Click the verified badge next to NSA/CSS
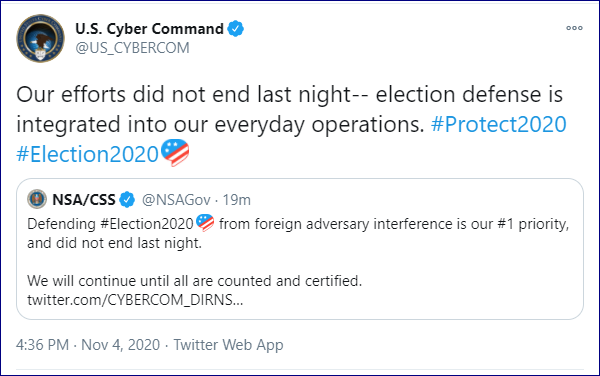600x376 pixels. (127, 200)
